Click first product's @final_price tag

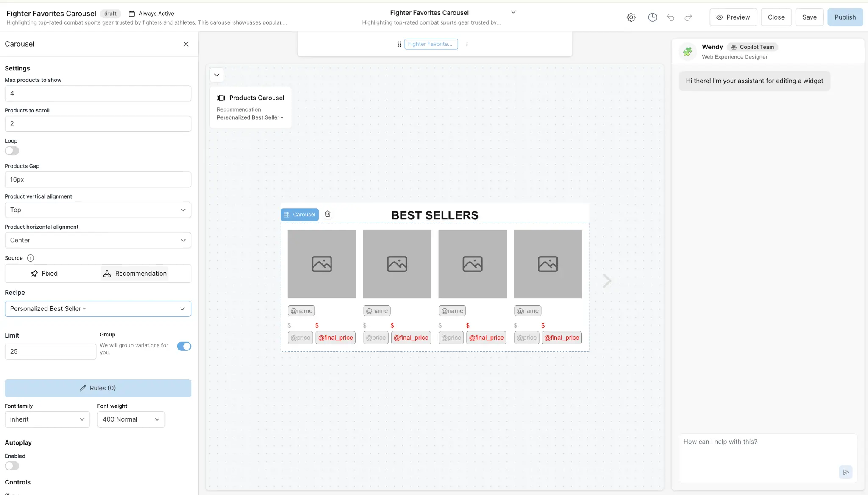click(336, 338)
